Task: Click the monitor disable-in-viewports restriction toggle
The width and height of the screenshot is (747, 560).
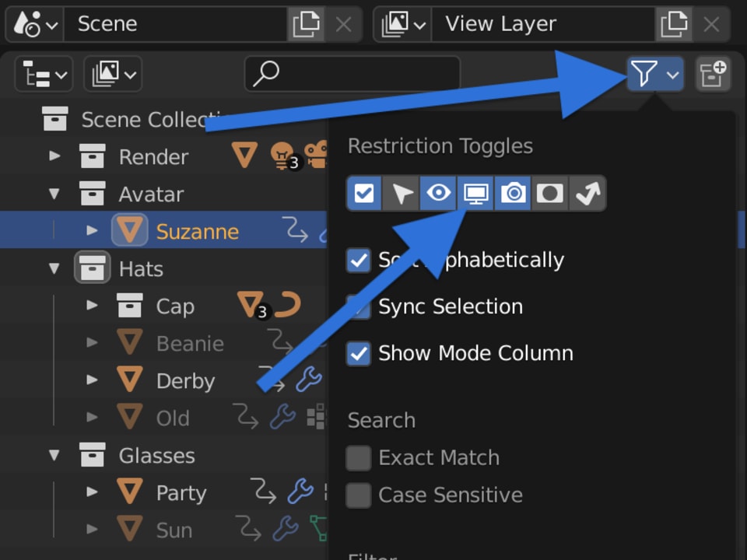Action: 475,193
